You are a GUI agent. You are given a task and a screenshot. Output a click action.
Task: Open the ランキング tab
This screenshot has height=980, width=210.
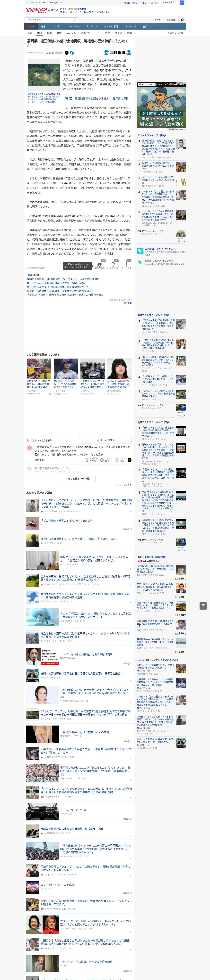coord(130,26)
